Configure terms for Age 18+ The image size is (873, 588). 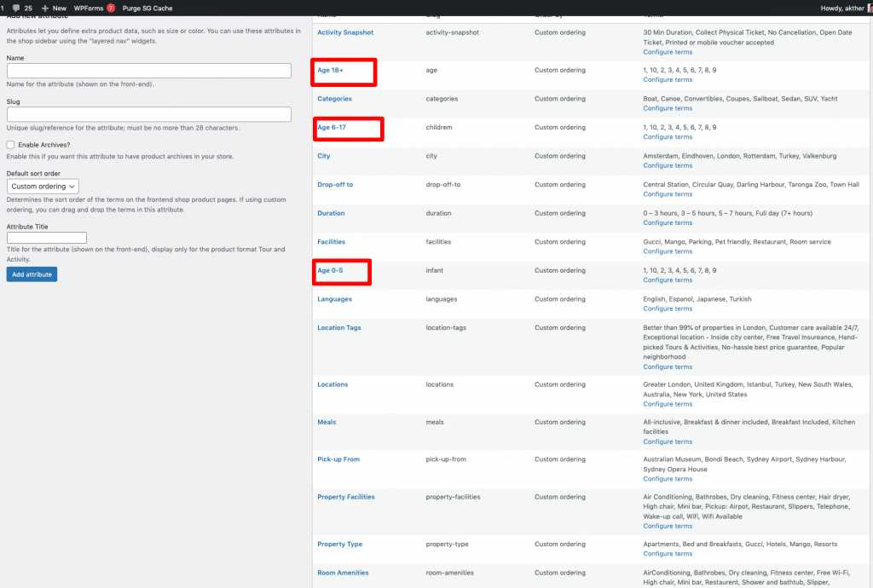pyautogui.click(x=668, y=80)
